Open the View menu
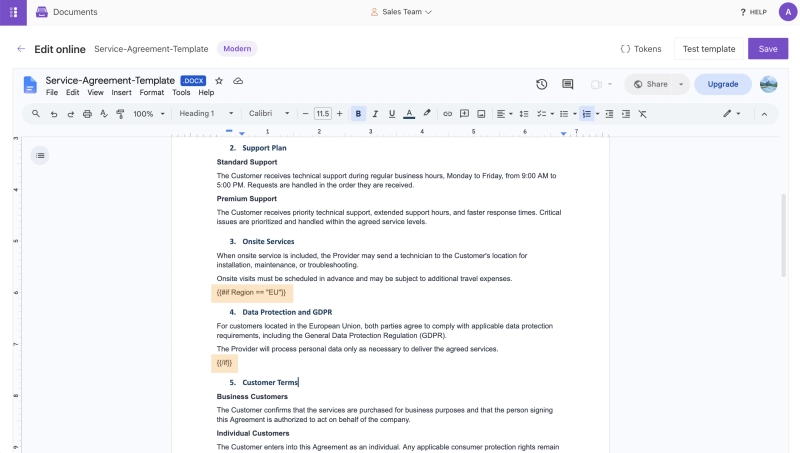 point(95,92)
